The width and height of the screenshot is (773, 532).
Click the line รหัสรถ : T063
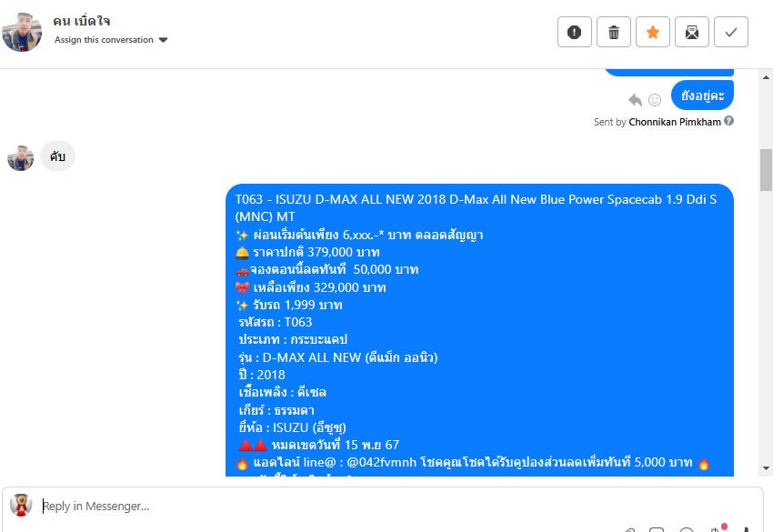(275, 323)
